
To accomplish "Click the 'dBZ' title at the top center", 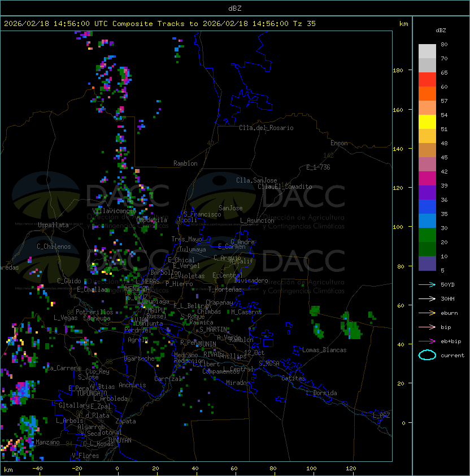I will (x=235, y=8).
